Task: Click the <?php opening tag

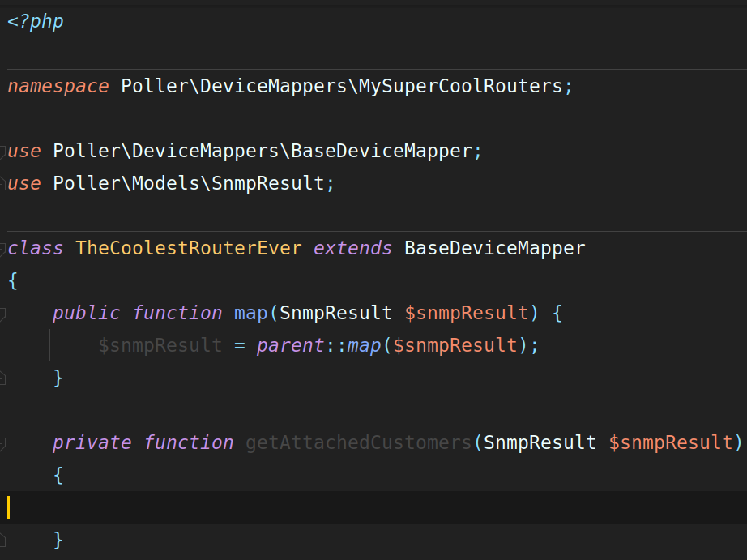Action: [34, 21]
